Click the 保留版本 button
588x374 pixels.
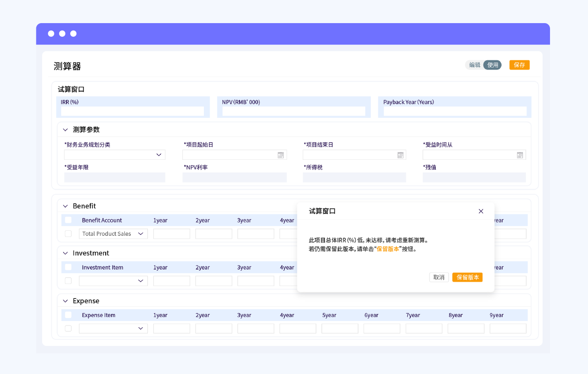467,277
